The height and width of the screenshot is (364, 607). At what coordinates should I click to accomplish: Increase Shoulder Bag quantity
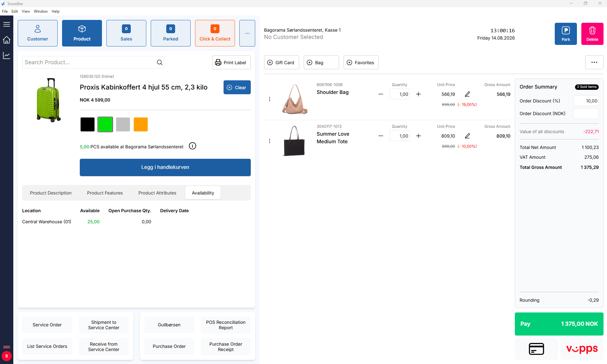pos(419,94)
